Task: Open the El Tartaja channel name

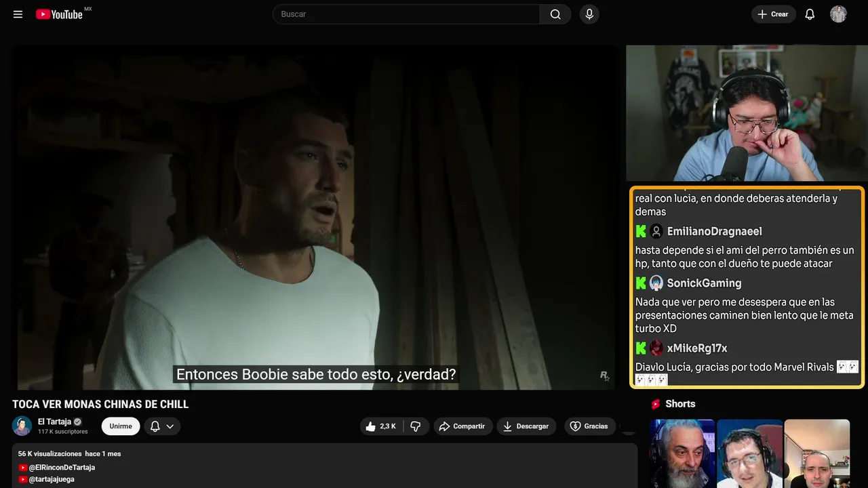Action: click(54, 422)
